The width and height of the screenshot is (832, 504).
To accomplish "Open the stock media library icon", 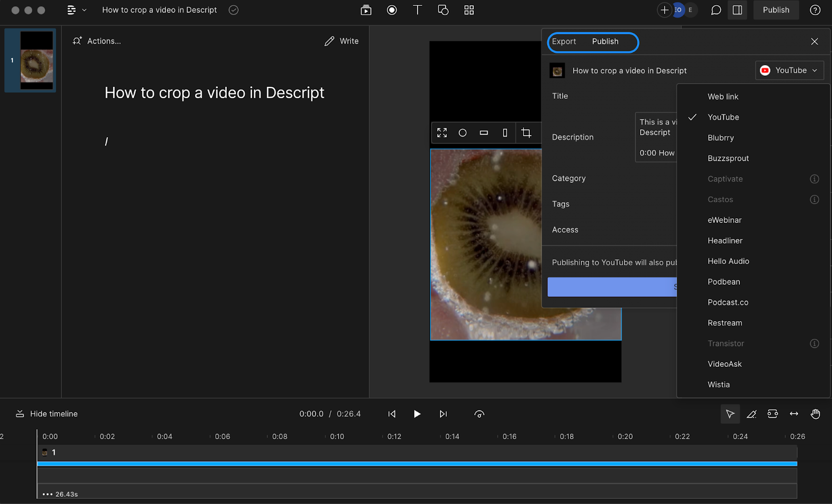I will coord(366,10).
